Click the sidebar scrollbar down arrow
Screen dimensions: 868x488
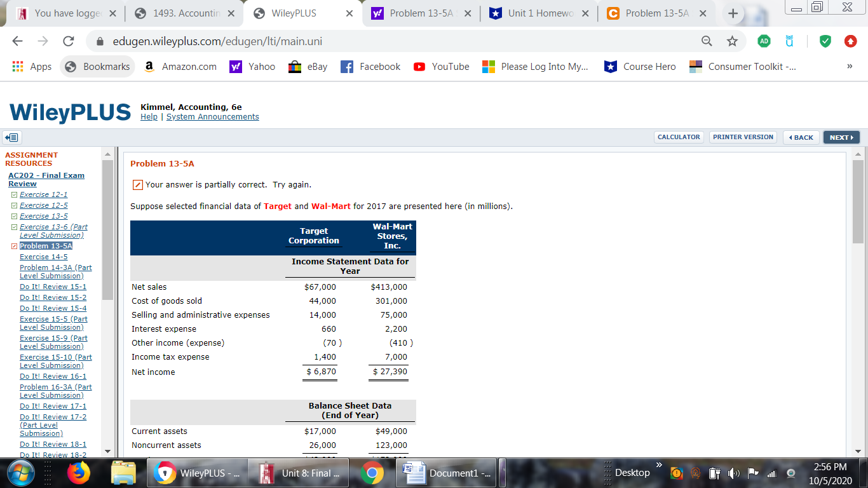coord(107,451)
